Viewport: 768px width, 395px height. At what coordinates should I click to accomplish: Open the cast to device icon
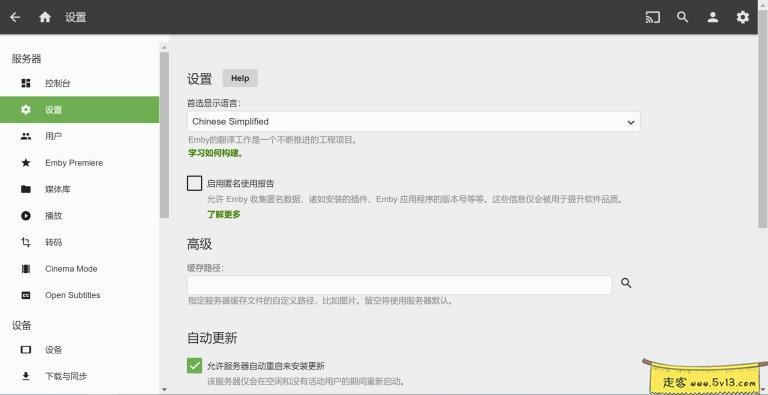tap(652, 17)
